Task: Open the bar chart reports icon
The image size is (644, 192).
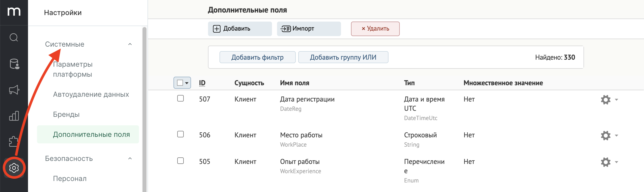Action: (x=14, y=116)
